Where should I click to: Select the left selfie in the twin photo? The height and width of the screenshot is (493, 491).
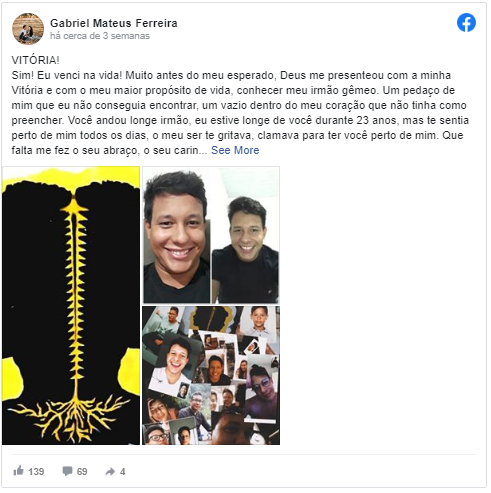pyautogui.click(x=177, y=235)
